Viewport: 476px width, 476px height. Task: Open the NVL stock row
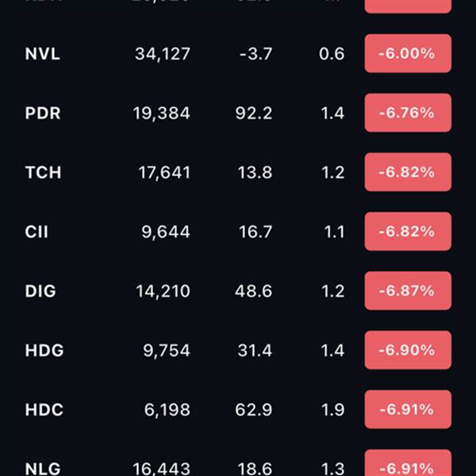point(238,54)
